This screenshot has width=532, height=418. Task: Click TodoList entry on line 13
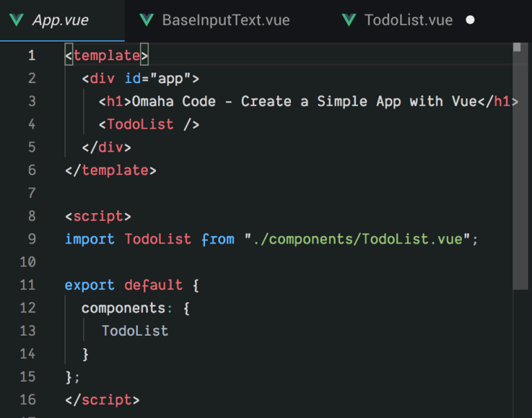(135, 331)
